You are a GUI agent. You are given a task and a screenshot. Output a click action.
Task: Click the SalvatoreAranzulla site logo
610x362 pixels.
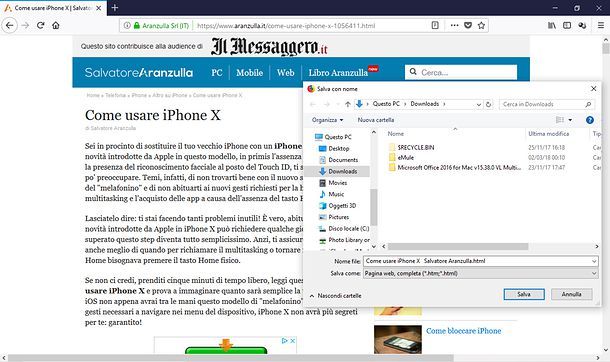click(138, 73)
